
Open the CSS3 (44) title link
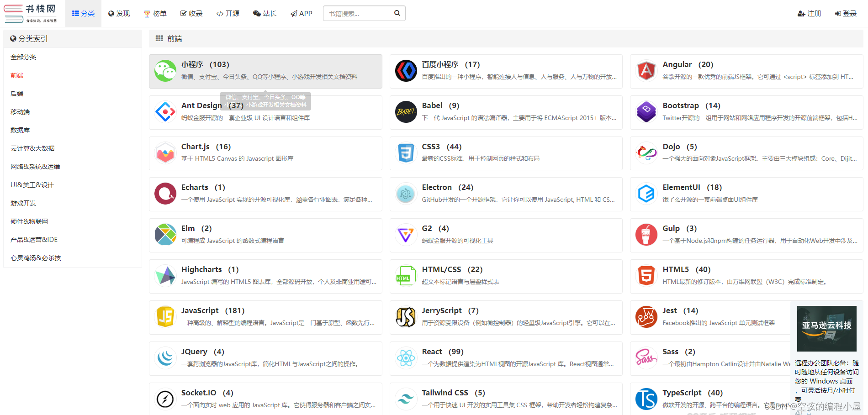[442, 147]
